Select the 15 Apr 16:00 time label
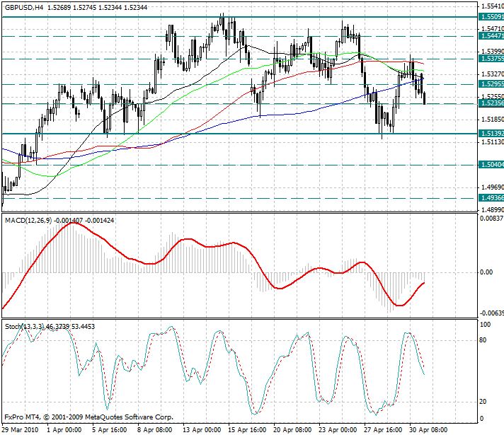This screenshot has height=435, width=504. click(x=247, y=430)
